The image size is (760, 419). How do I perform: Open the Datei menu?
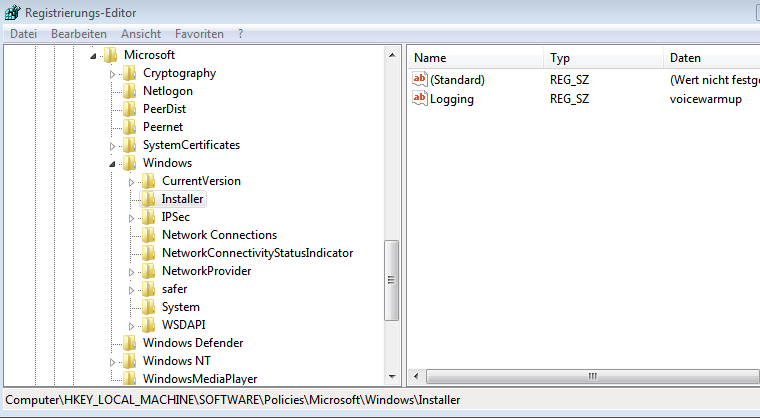(23, 34)
